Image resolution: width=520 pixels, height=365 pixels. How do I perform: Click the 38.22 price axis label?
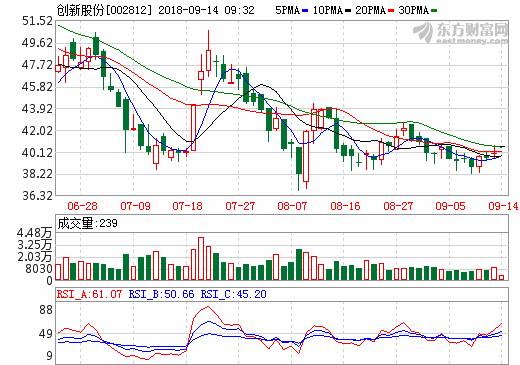(37, 174)
